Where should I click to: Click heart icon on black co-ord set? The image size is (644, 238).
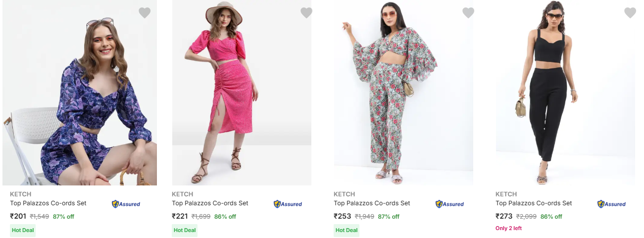click(630, 13)
